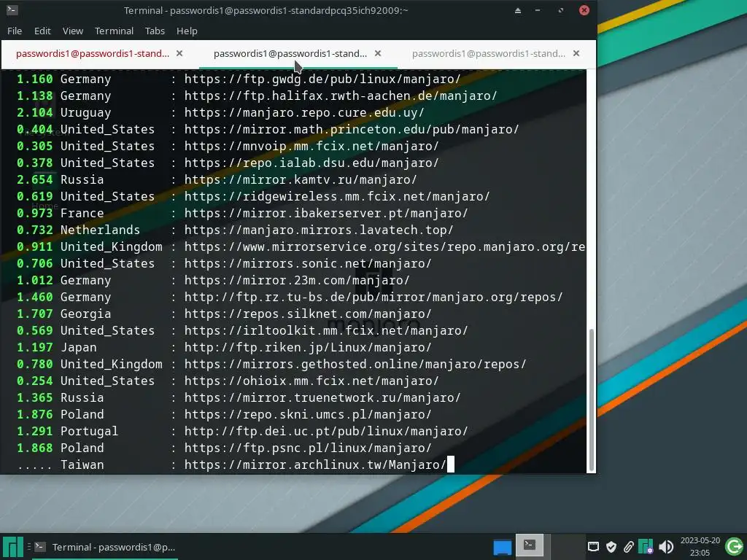Close the third terminal tab
This screenshot has height=560, width=747.
(x=576, y=53)
